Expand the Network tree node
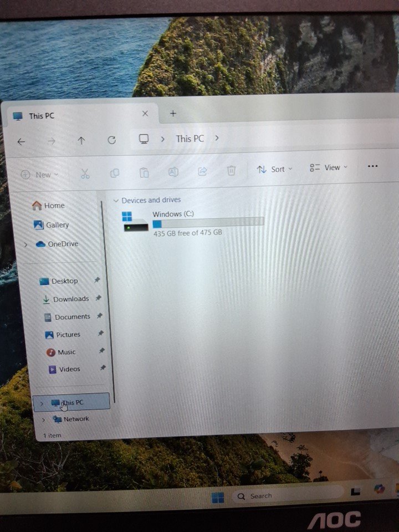Screen dimensions: 399x532 [x=44, y=420]
